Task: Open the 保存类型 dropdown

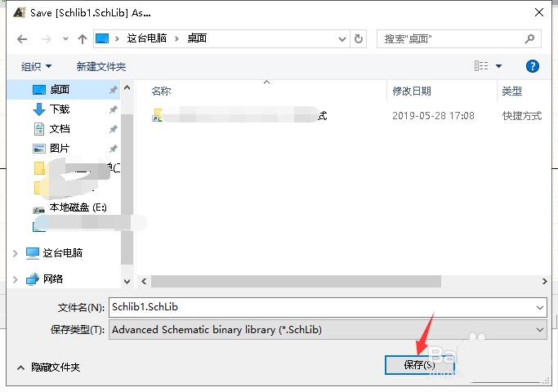Action: point(328,330)
